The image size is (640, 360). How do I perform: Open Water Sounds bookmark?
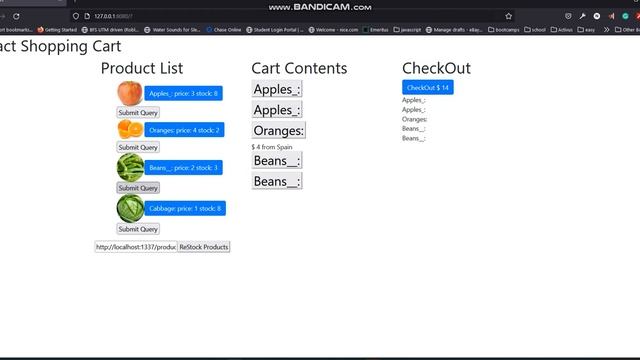(172, 30)
